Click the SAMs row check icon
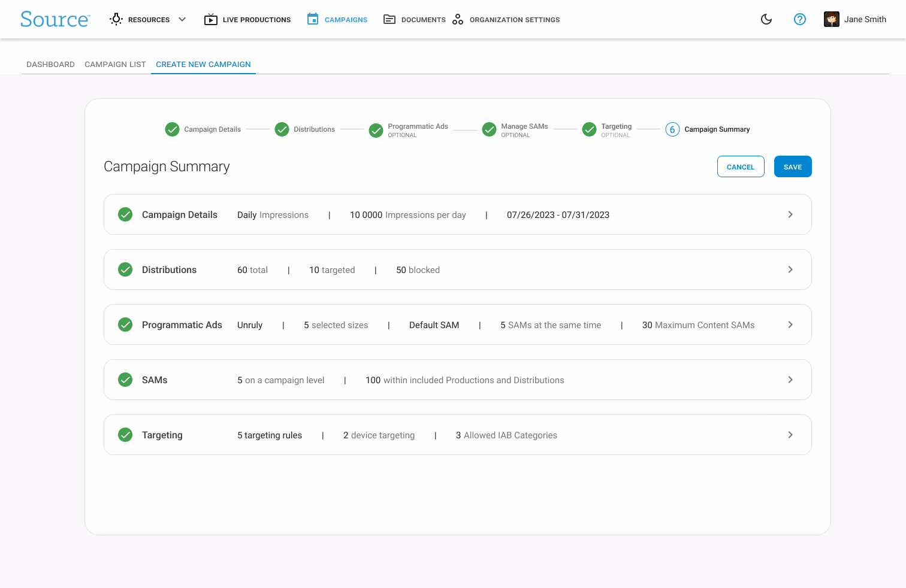This screenshot has height=588, width=906. (125, 380)
